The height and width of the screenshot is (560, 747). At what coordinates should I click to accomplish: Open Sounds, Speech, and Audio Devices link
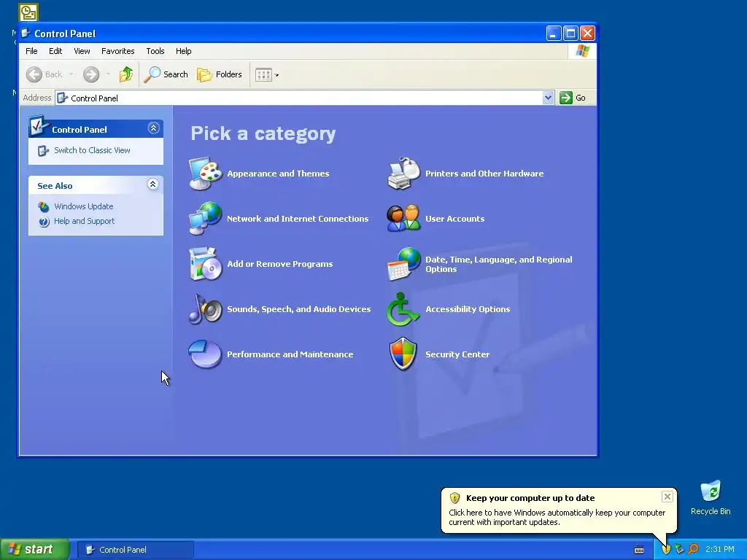coord(298,309)
